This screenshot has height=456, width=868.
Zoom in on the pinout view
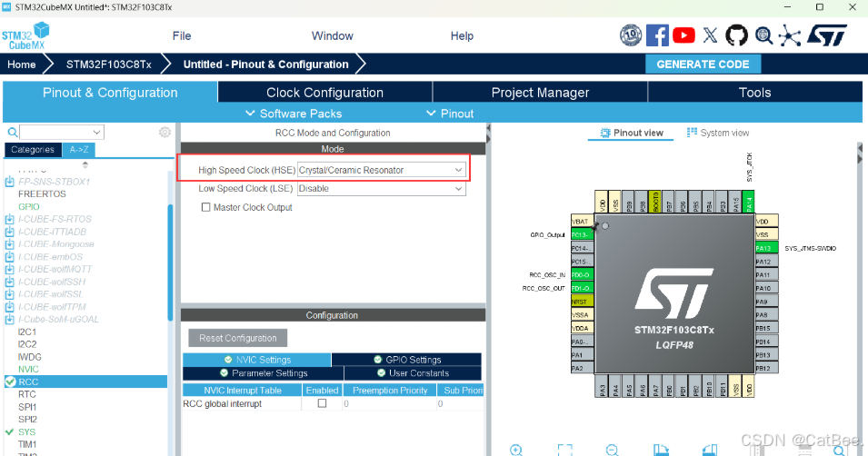pyautogui.click(x=516, y=450)
